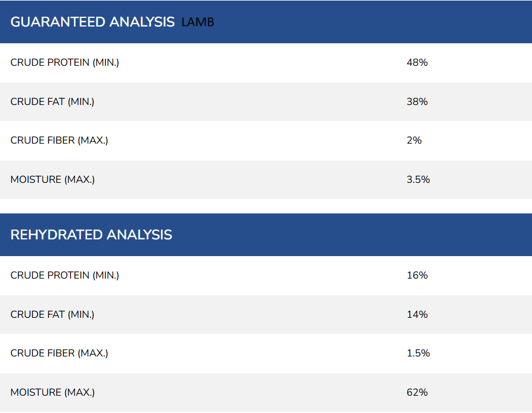
Task: Click the 38% crude fat value
Action: (417, 102)
